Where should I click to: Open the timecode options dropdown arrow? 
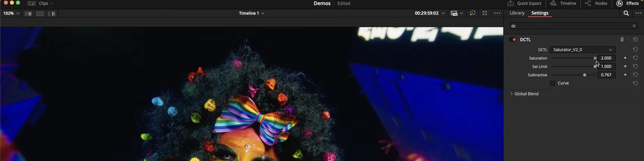(443, 13)
